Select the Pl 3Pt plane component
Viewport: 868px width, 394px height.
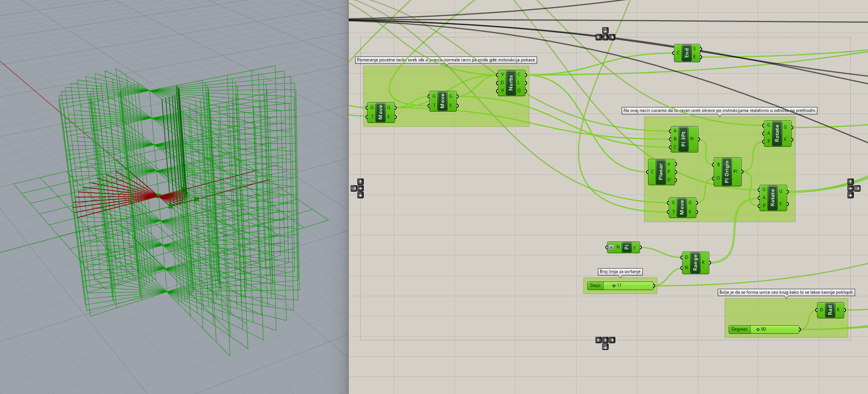pyautogui.click(x=683, y=139)
